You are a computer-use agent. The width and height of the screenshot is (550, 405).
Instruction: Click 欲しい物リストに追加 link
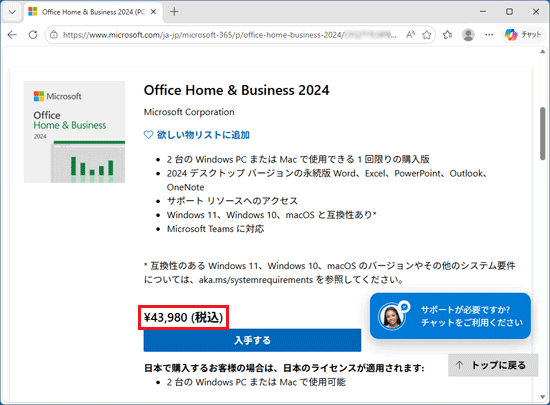click(x=203, y=135)
